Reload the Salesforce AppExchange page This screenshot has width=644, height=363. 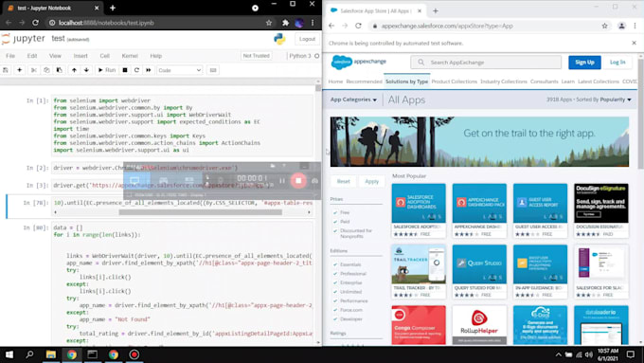point(358,26)
